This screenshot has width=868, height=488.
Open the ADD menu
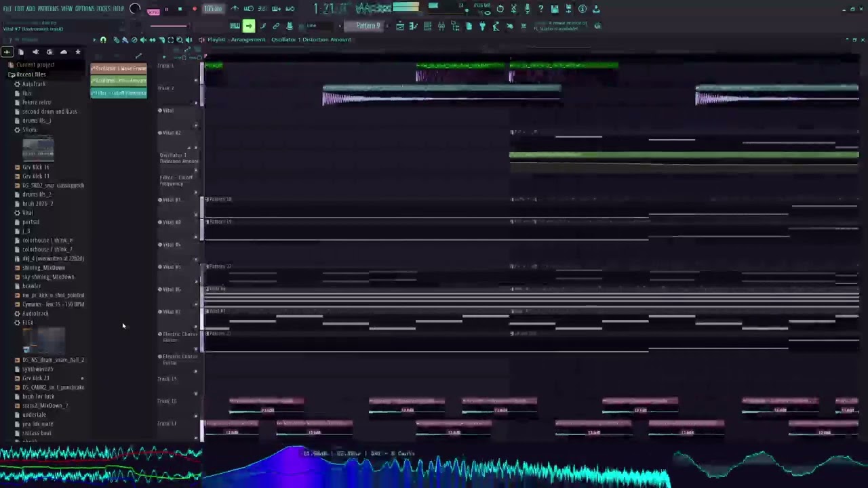click(x=31, y=9)
